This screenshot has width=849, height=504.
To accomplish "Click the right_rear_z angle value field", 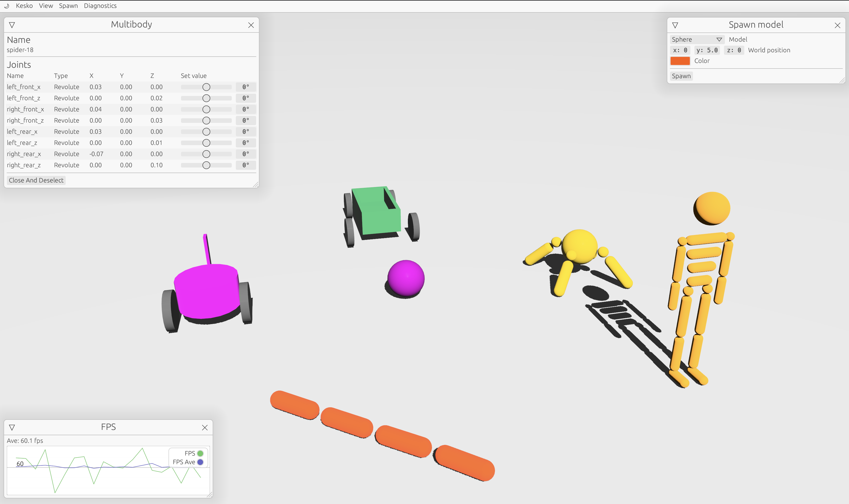I will click(x=245, y=165).
